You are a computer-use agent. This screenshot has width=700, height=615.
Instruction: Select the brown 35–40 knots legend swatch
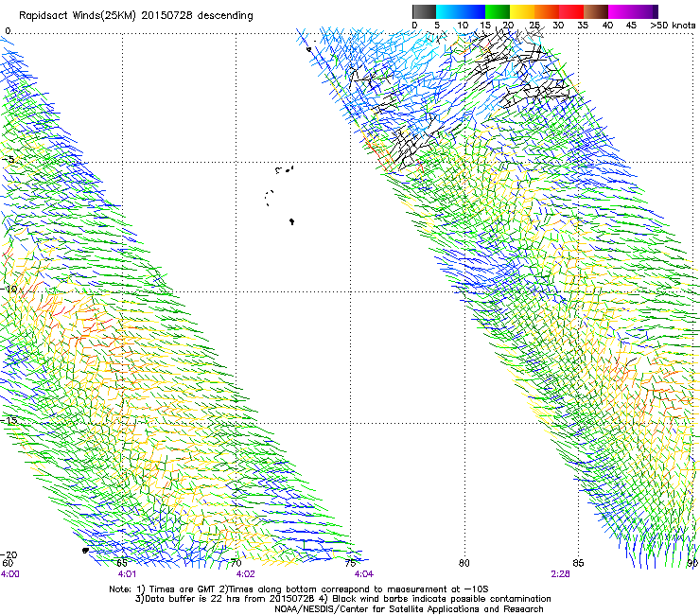(596, 11)
